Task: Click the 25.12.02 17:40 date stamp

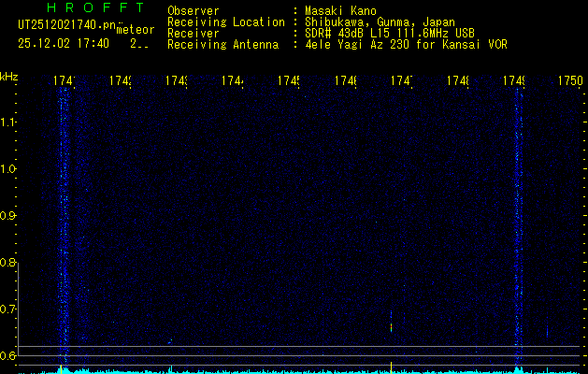Action: [64, 43]
